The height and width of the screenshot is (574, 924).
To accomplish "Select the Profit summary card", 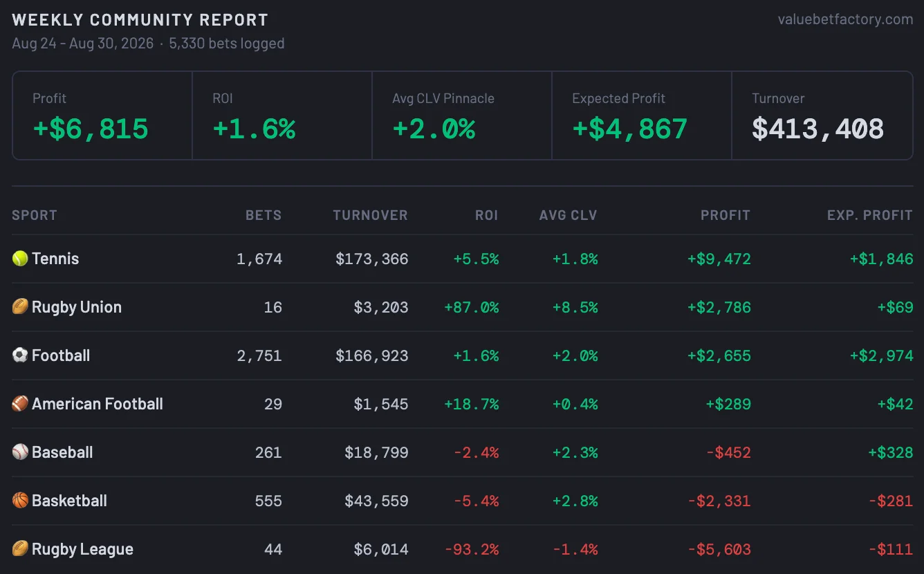I will click(102, 115).
